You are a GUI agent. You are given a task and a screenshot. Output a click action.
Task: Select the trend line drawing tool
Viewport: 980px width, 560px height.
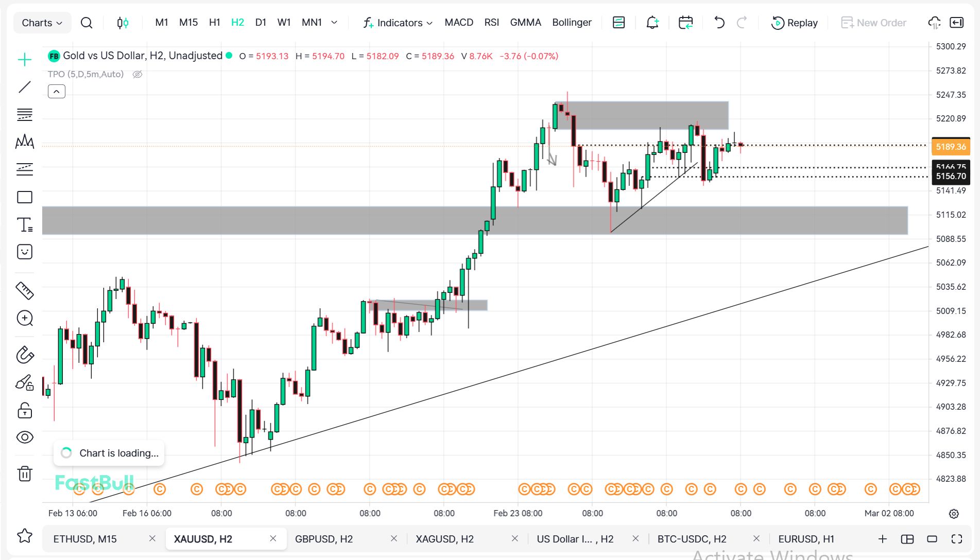coord(25,87)
